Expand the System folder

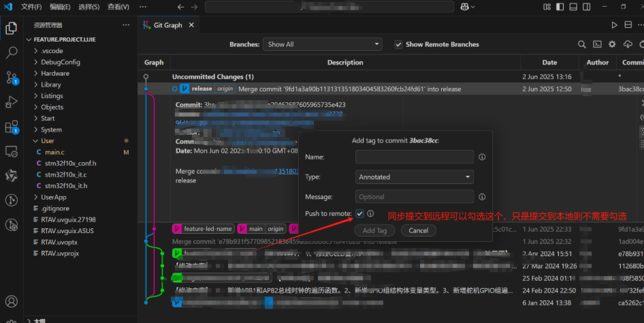(x=51, y=130)
